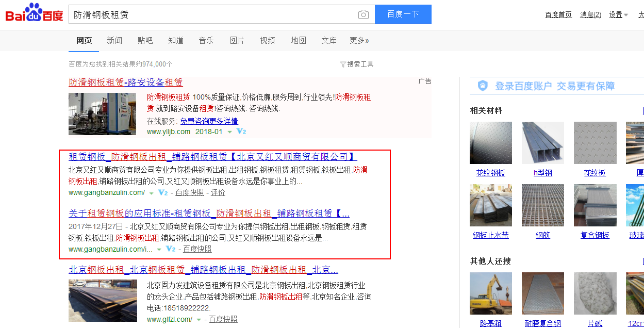
Task: Switch to the 视频 tab
Action: 268,40
